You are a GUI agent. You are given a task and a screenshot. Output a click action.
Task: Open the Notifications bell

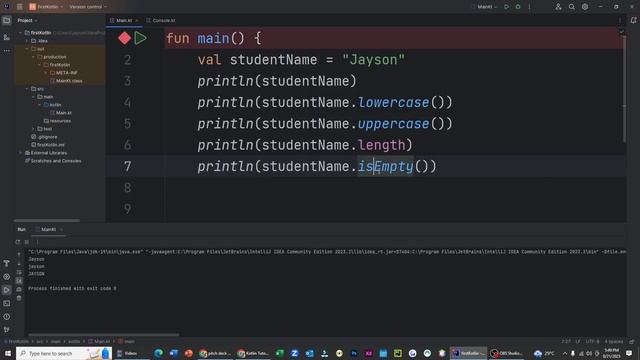[633, 20]
